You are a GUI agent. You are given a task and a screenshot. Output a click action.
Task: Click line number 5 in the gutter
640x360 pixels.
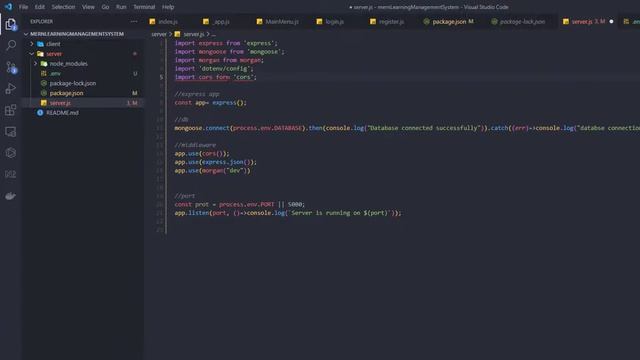(x=161, y=77)
